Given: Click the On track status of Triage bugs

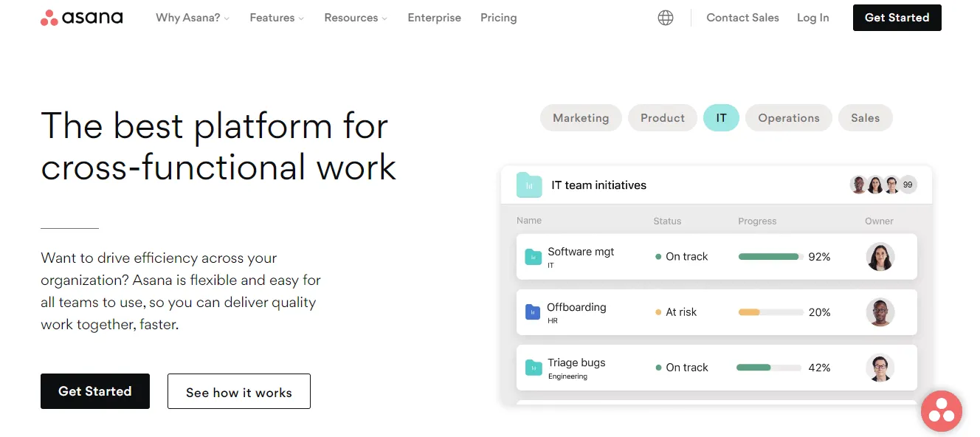Looking at the screenshot, I should pos(681,368).
